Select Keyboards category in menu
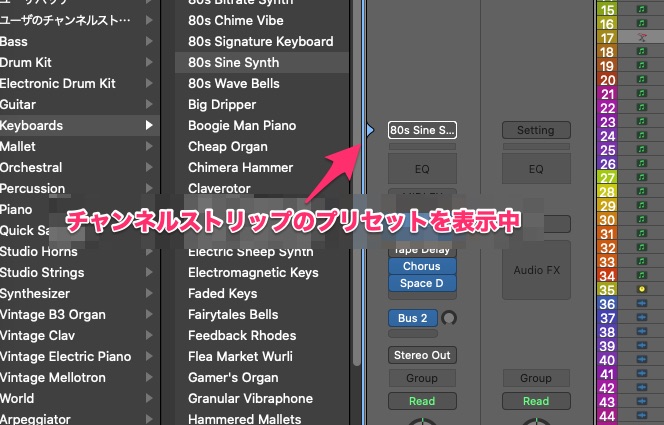Image resolution: width=664 pixels, height=425 pixels. 80,125
